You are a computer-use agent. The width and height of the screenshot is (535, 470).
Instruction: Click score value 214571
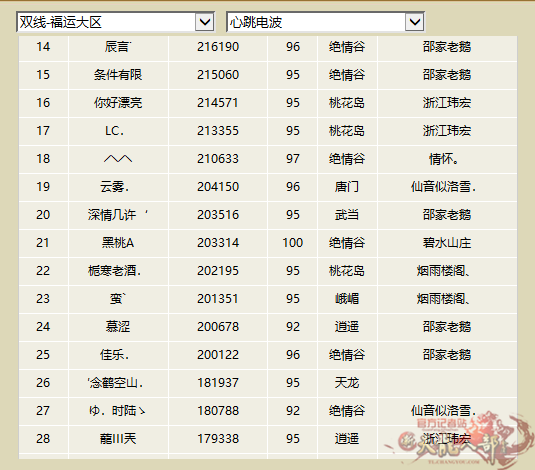point(218,103)
